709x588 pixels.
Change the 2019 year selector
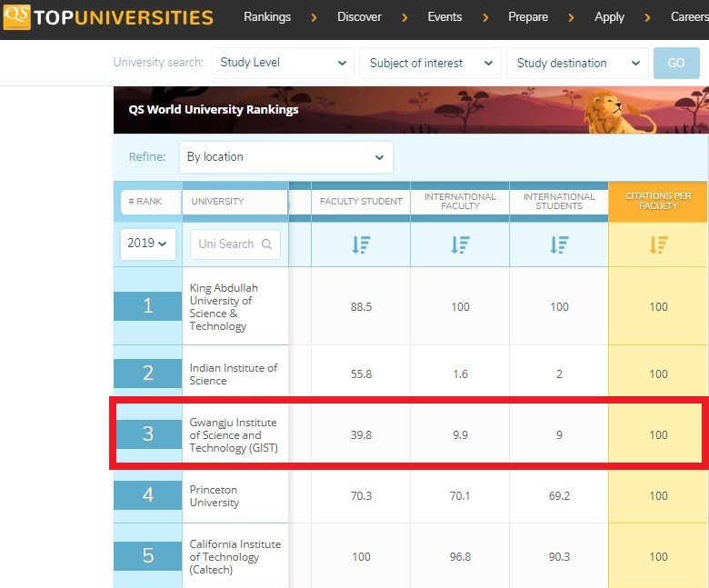[147, 244]
